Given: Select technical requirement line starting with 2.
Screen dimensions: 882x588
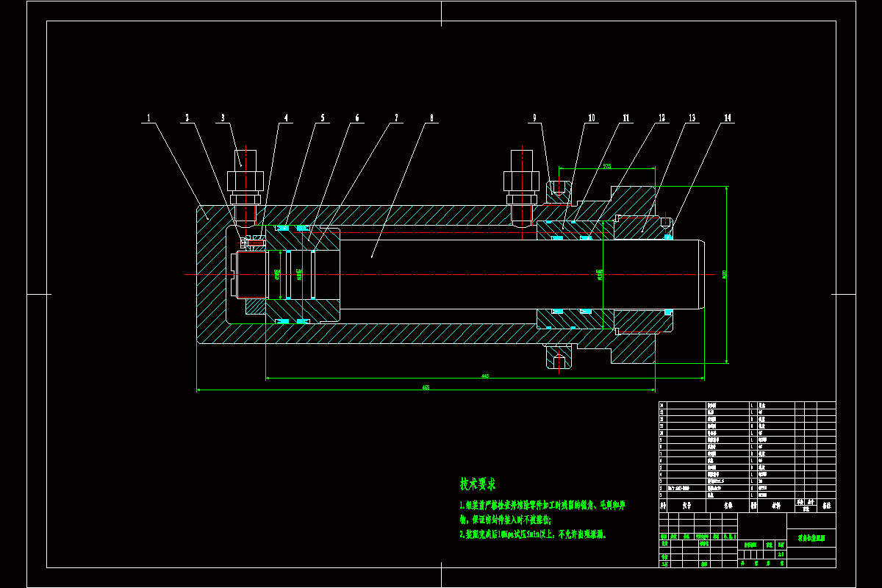Looking at the screenshot, I should [x=533, y=535].
